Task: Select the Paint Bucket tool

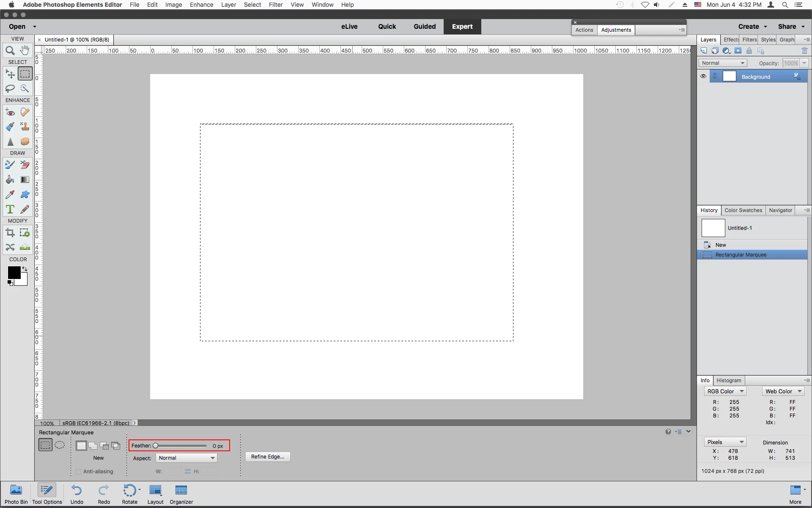Action: click(10, 180)
